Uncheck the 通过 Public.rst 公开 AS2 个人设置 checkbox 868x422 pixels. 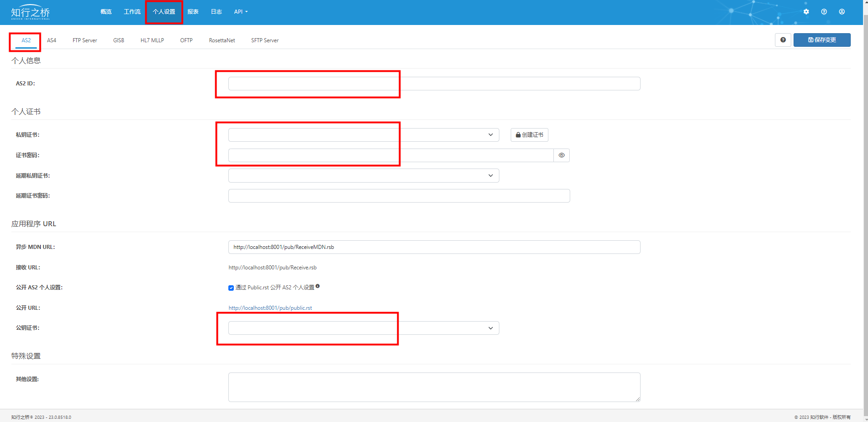(231, 288)
